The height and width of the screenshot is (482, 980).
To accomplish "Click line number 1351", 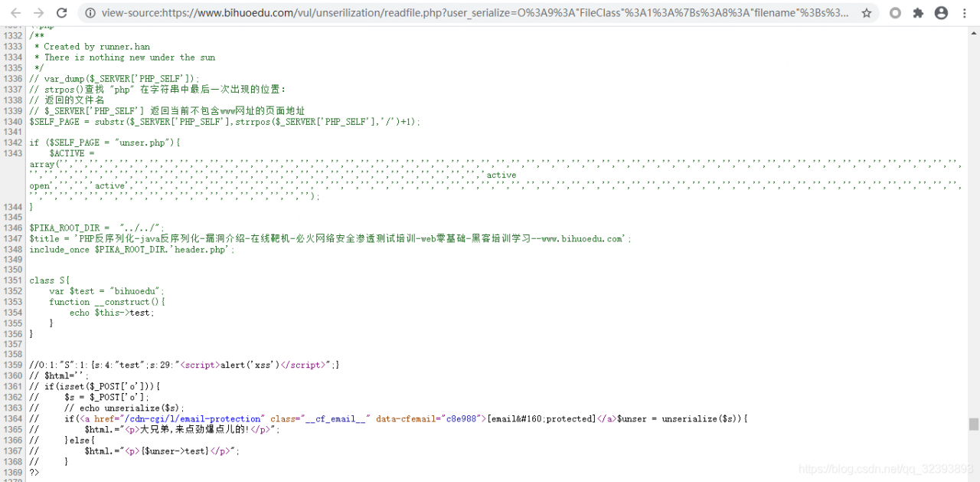I will click(12, 280).
